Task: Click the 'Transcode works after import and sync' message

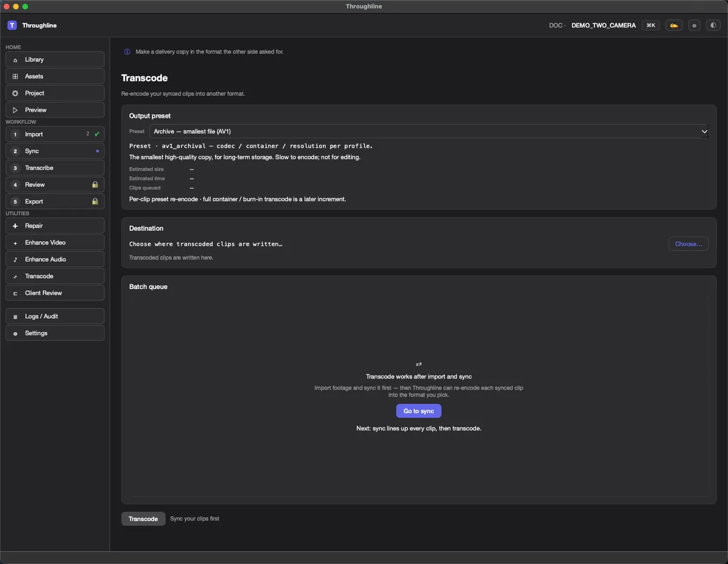Action: tap(419, 377)
